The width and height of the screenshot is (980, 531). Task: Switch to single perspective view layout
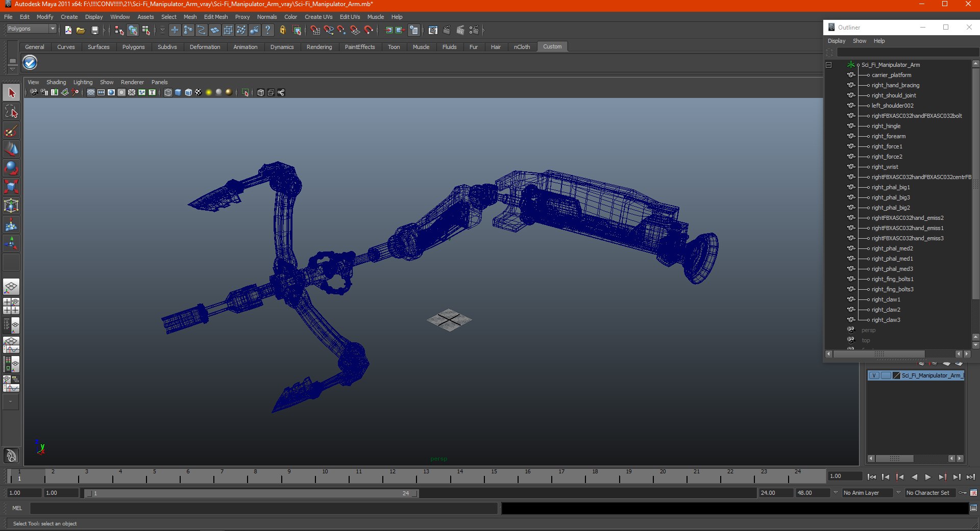pyautogui.click(x=11, y=287)
